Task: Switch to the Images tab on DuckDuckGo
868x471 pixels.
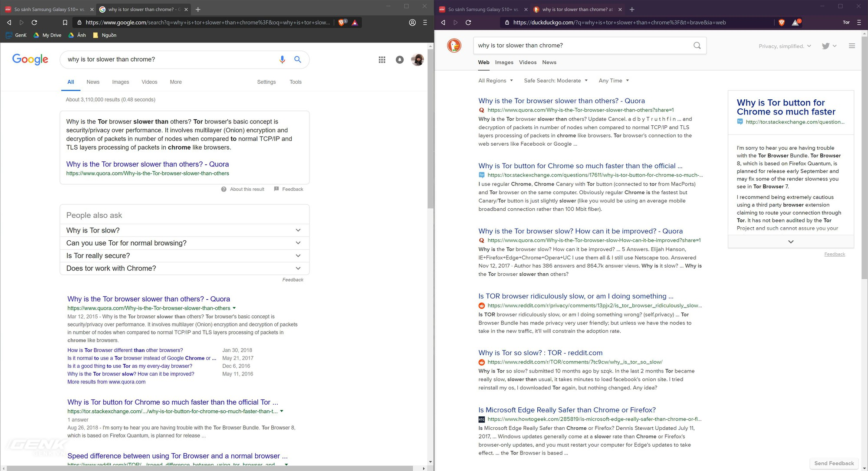Action: pos(504,62)
